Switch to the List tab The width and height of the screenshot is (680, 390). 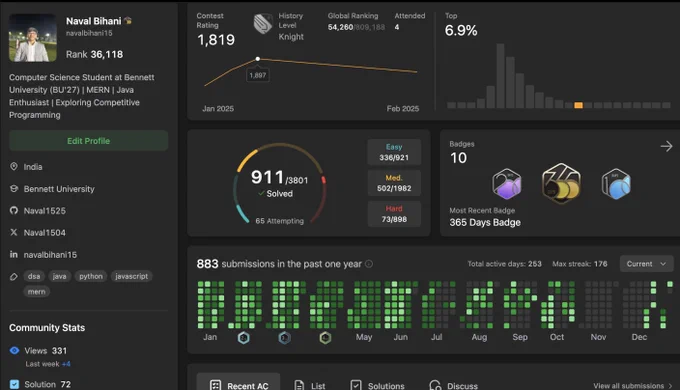(310, 385)
